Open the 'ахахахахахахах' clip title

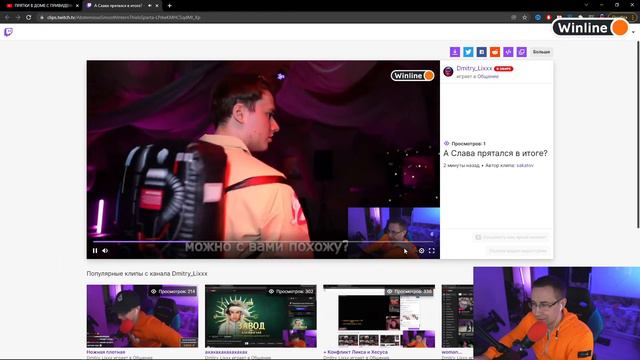click(x=226, y=352)
